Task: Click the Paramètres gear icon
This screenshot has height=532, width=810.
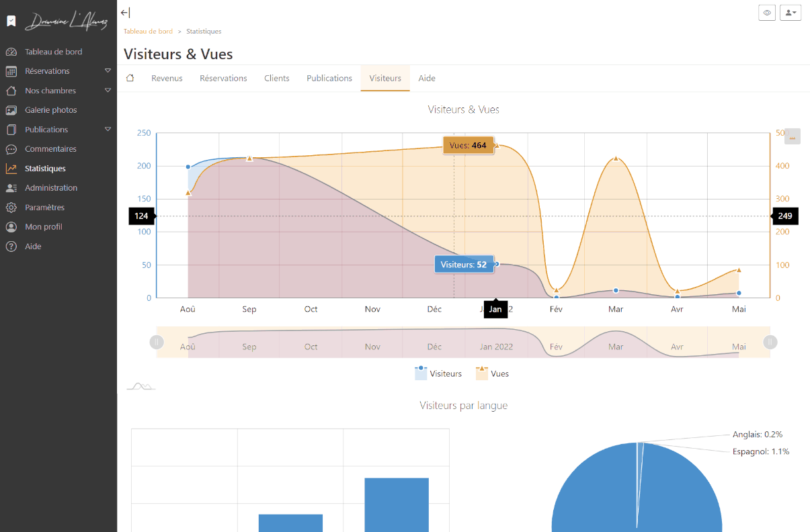Action: coord(11,208)
